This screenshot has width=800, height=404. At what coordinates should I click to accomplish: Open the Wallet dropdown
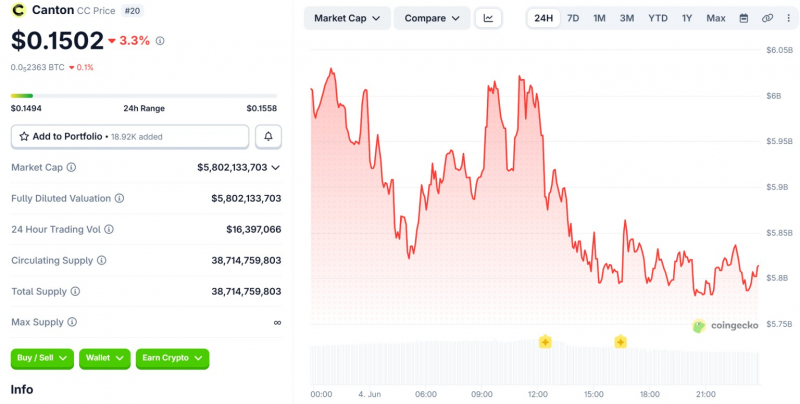pyautogui.click(x=105, y=359)
